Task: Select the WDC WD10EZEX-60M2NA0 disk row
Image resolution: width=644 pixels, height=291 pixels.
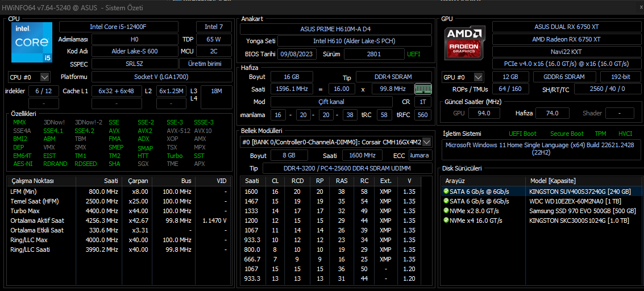Action: (x=541, y=201)
